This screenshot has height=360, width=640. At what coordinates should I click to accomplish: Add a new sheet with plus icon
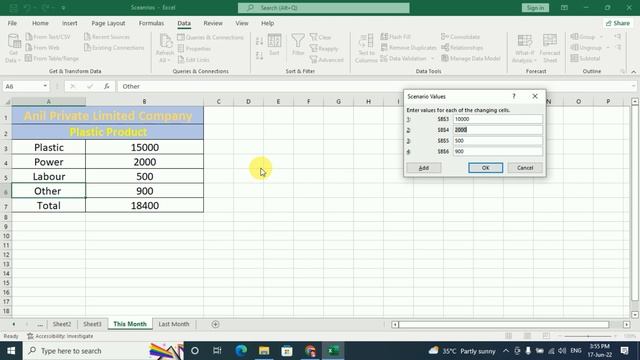click(215, 324)
